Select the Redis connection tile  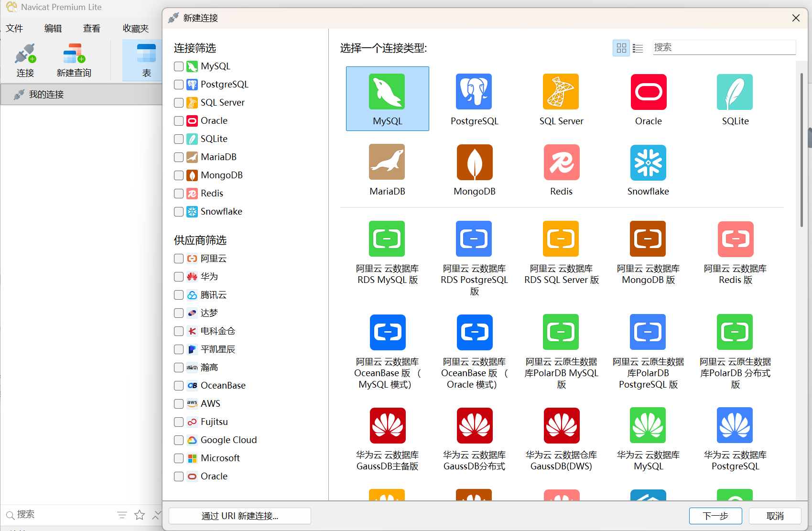click(561, 170)
